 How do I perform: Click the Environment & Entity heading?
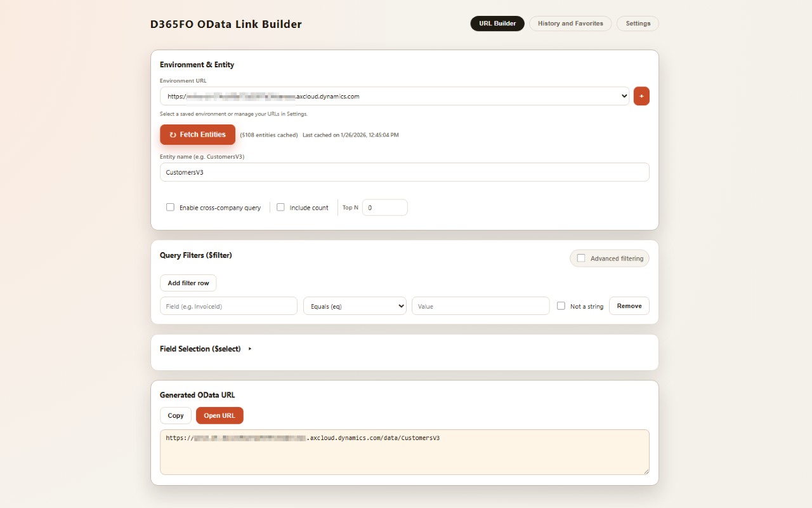(197, 65)
